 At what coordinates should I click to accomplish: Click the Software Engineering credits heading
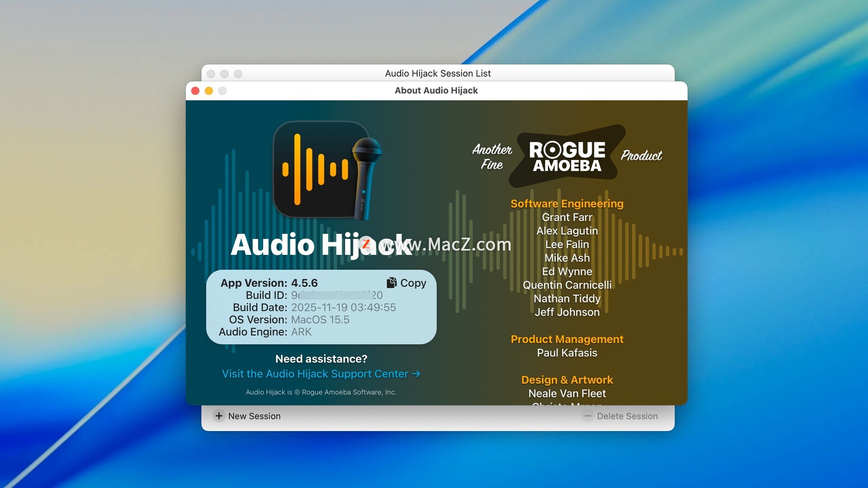567,204
